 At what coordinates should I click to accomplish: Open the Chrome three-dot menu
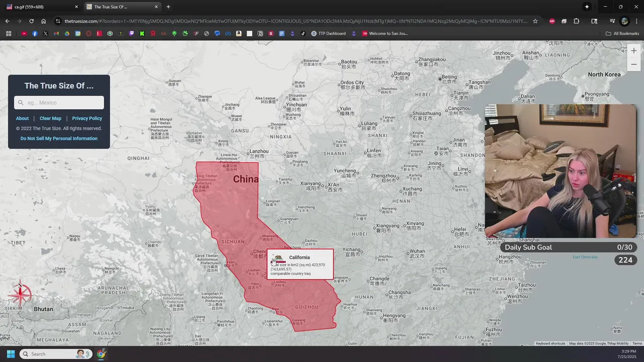[636, 21]
